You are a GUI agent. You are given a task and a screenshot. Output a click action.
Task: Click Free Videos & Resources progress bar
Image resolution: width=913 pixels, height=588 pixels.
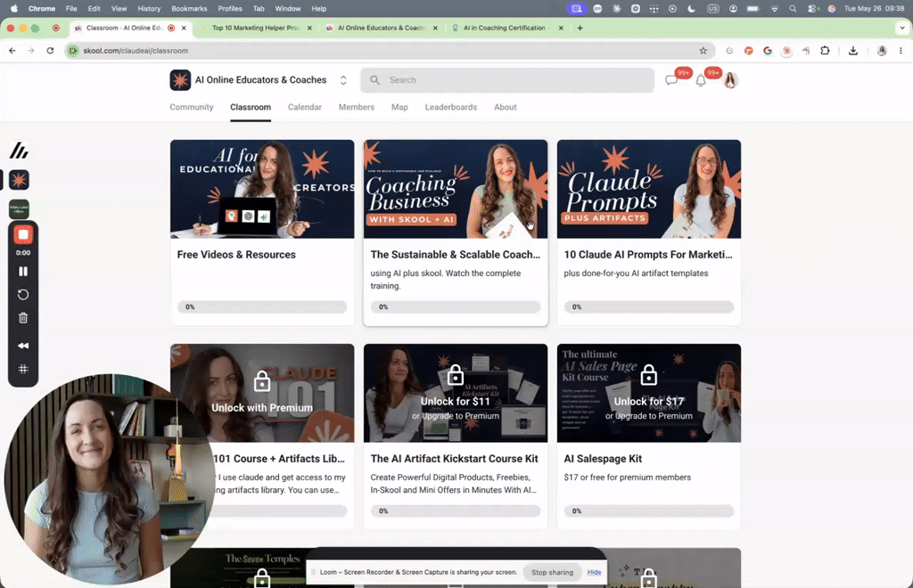(262, 306)
